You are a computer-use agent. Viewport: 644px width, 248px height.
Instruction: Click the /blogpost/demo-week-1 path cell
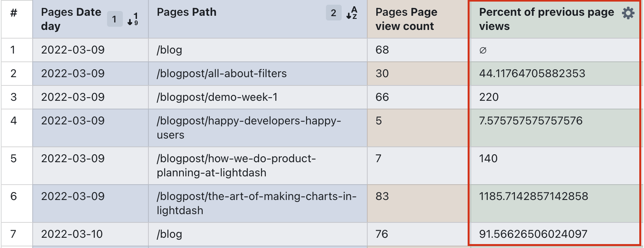coord(217,97)
